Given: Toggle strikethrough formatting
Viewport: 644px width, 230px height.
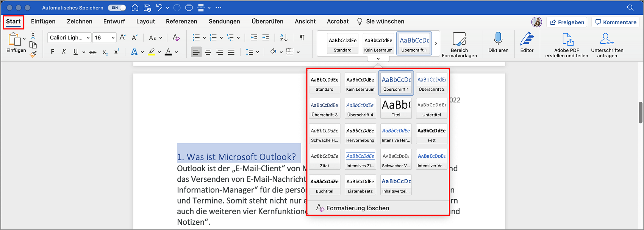Looking at the screenshot, I should (93, 52).
